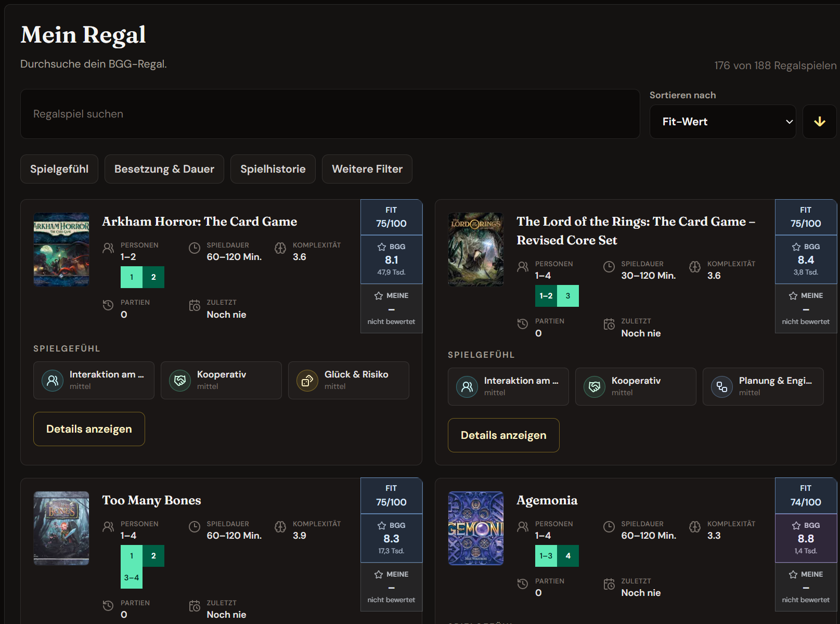
Task: Select Arkham Horror Kooperativ tag
Action: coord(221,381)
